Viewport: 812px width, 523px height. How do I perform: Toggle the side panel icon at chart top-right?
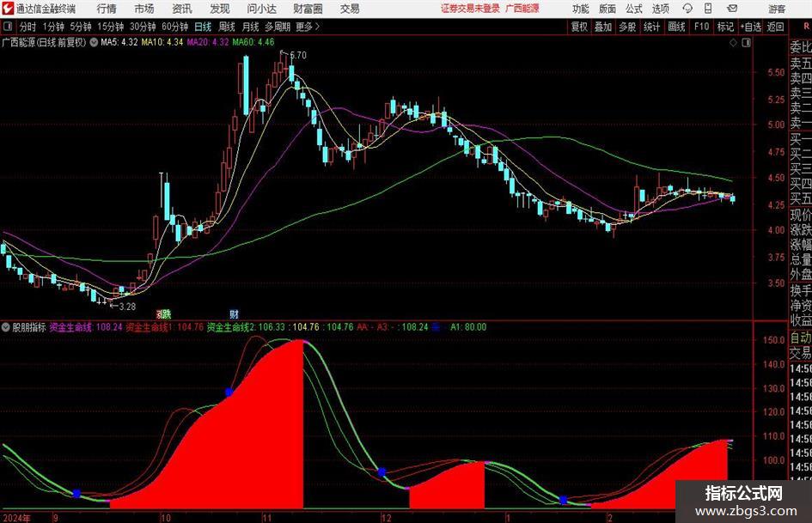[x=746, y=43]
